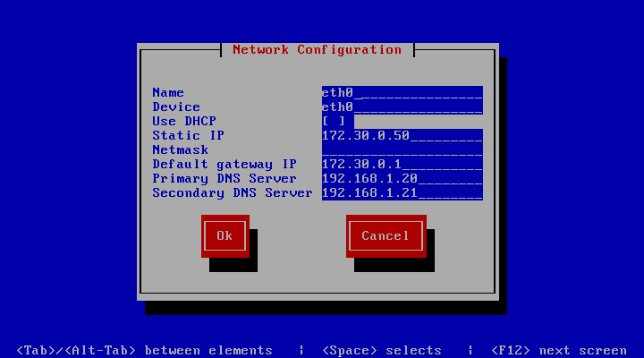Image resolution: width=644 pixels, height=358 pixels.
Task: Click the Cancel button
Action: coord(386,236)
